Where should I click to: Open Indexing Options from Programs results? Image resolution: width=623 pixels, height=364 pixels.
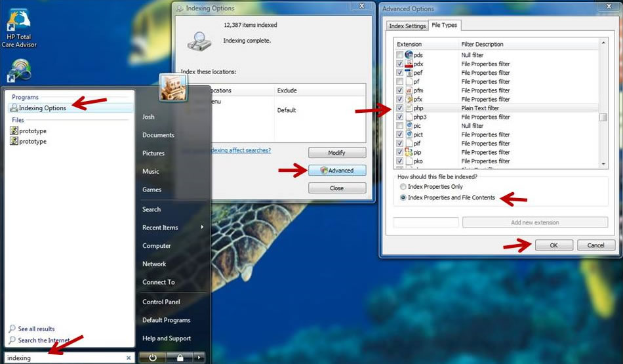coord(42,108)
